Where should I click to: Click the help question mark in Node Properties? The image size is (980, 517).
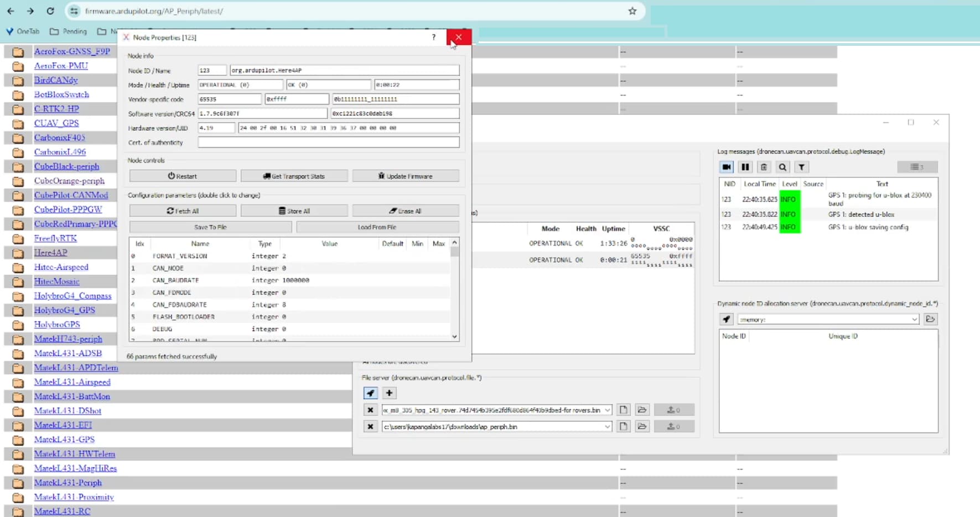tap(433, 37)
